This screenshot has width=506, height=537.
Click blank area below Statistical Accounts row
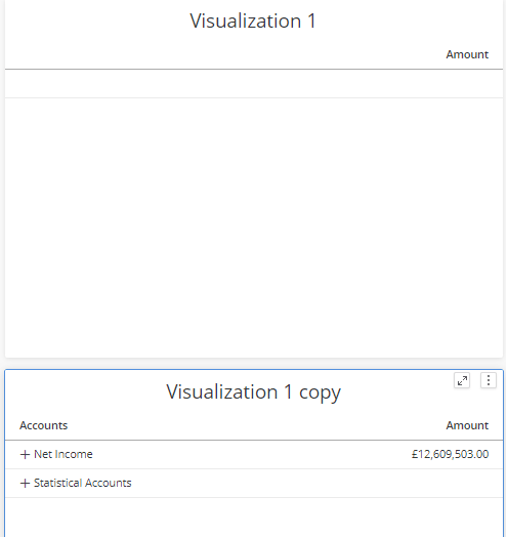(x=254, y=517)
